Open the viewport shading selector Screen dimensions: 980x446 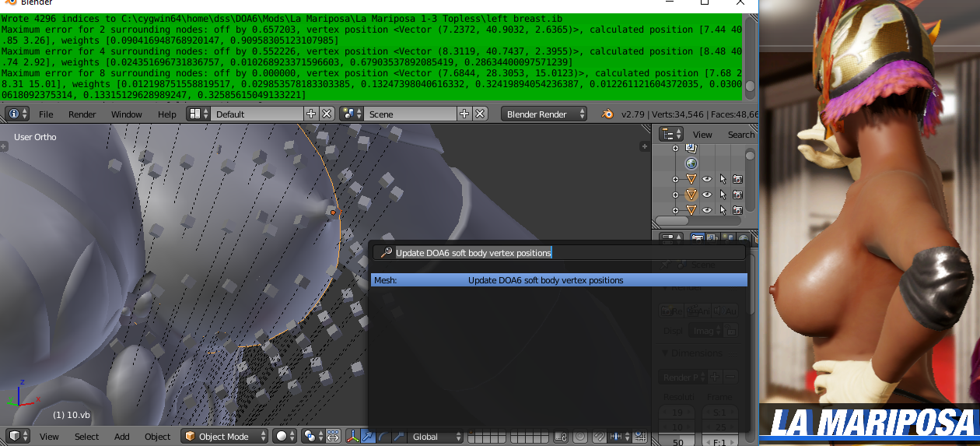click(285, 436)
